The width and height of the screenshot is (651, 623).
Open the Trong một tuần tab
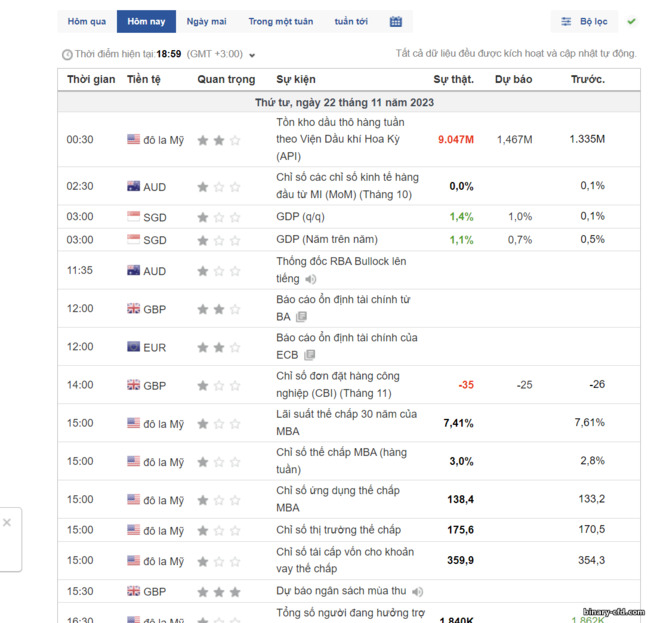281,22
